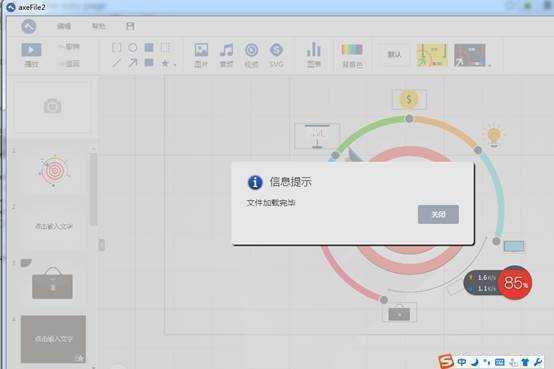Open the 编辑 menu
554x369 pixels.
coord(64,26)
